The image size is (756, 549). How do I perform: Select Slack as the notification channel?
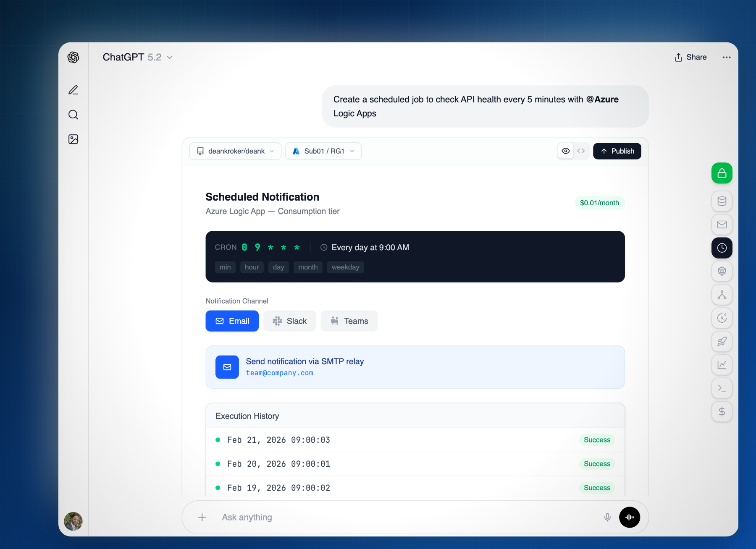[x=289, y=321]
